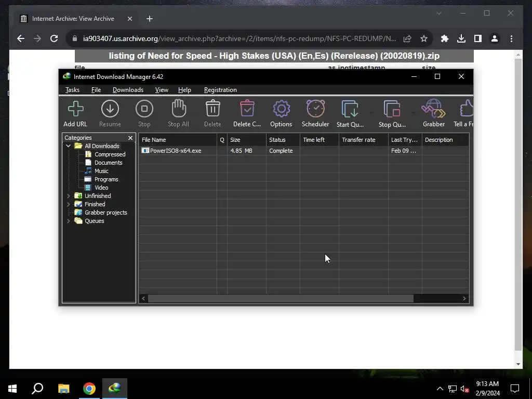Image resolution: width=532 pixels, height=399 pixels.
Task: Sort by Size column header
Action: coord(247,140)
